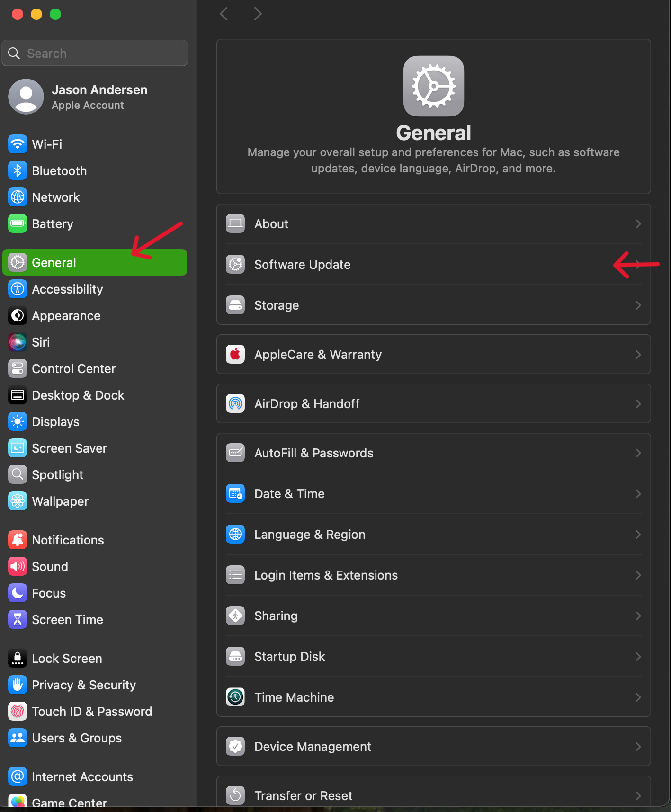Click the yellow minimize window button

36,14
